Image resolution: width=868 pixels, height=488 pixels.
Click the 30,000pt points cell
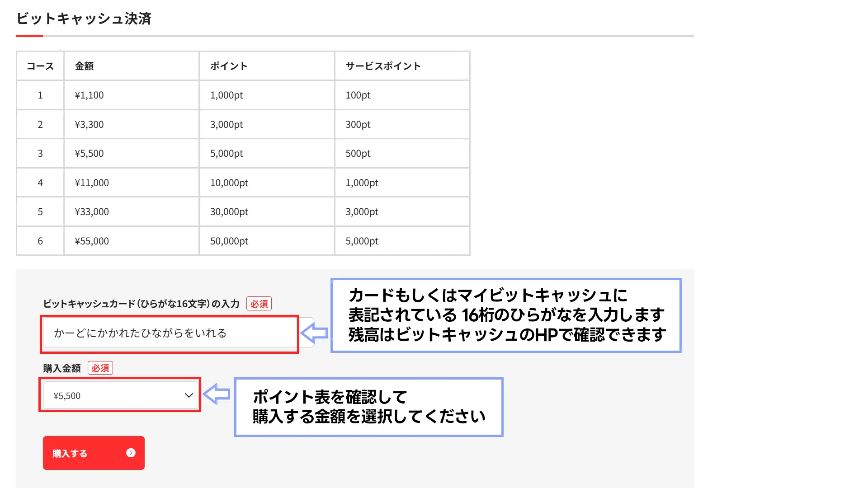coord(267,211)
